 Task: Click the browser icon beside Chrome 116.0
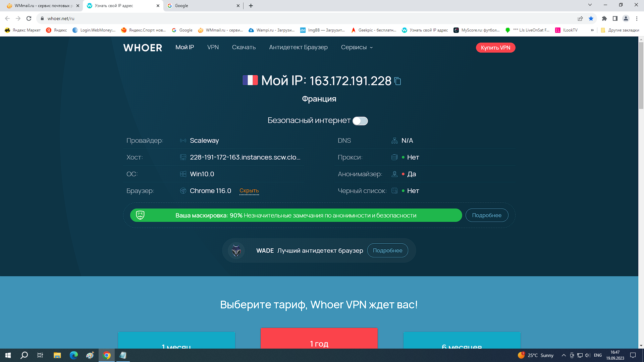click(183, 191)
